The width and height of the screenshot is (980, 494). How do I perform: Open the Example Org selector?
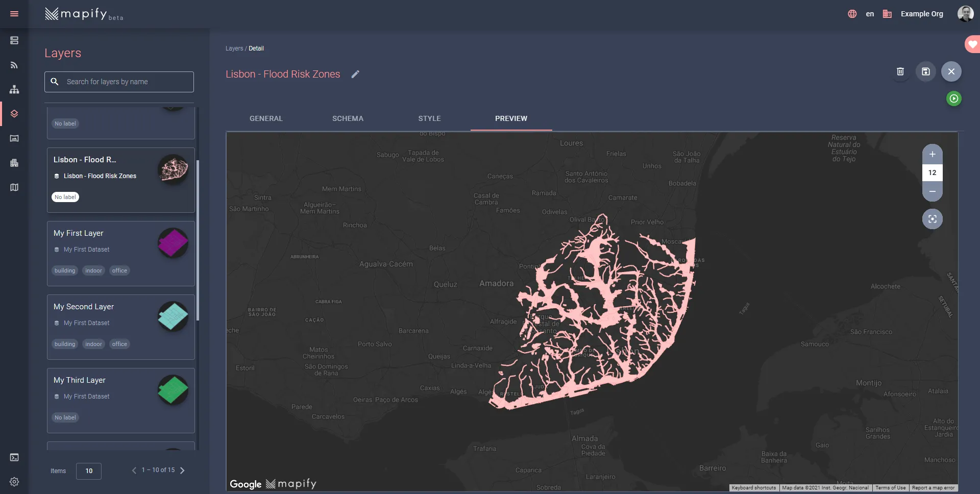click(922, 14)
